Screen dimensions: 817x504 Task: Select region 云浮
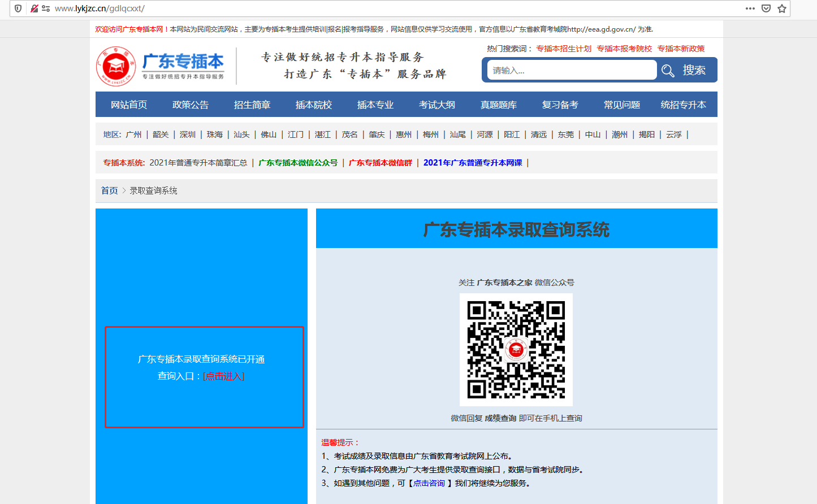(674, 134)
